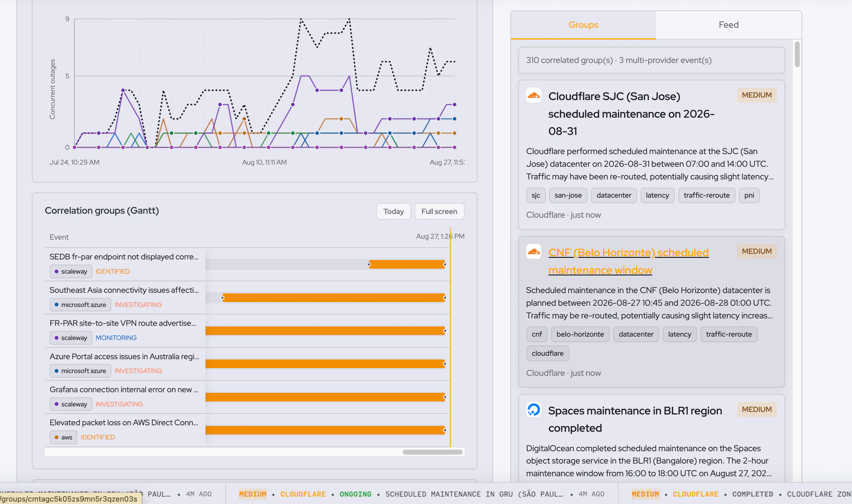The image size is (852, 504).
Task: Click Gantt bar for FR-PAR VPN event
Action: point(325,331)
